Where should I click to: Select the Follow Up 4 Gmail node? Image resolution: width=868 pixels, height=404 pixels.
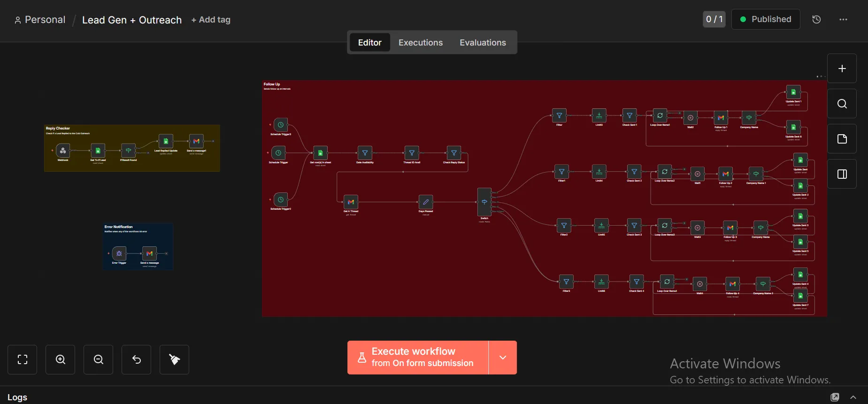coord(732,284)
